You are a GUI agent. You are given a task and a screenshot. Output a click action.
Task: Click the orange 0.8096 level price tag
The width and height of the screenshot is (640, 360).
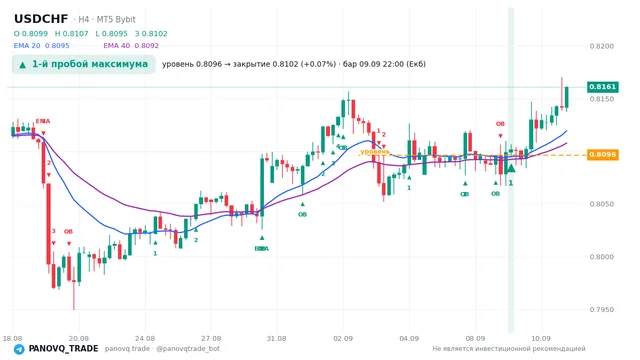pos(603,155)
